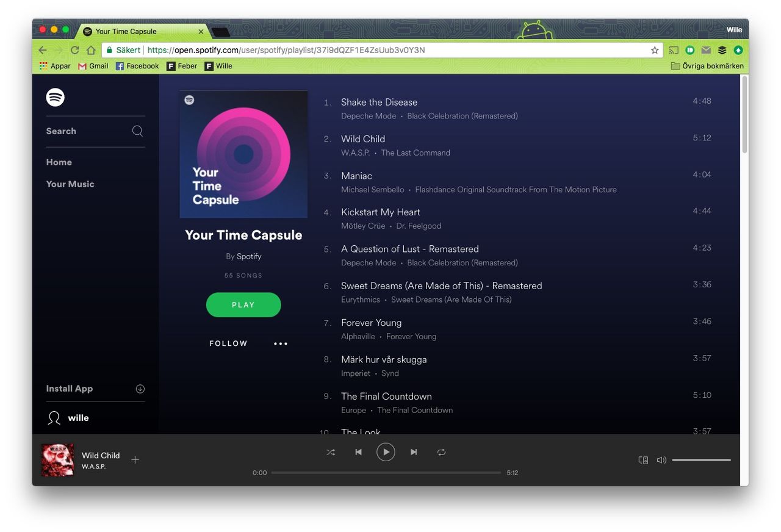Bookmark the page with the star icon
The width and height of the screenshot is (781, 532).
tap(655, 50)
